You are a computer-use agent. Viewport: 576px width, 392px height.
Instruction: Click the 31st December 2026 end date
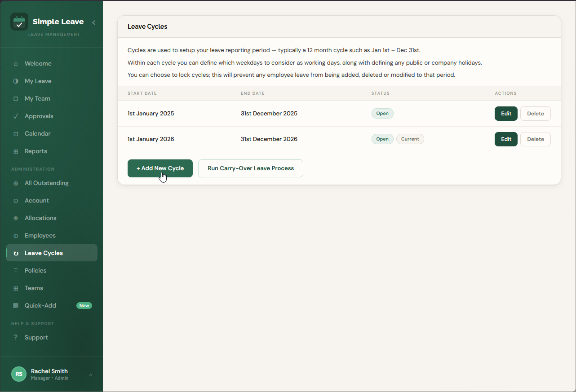(269, 139)
